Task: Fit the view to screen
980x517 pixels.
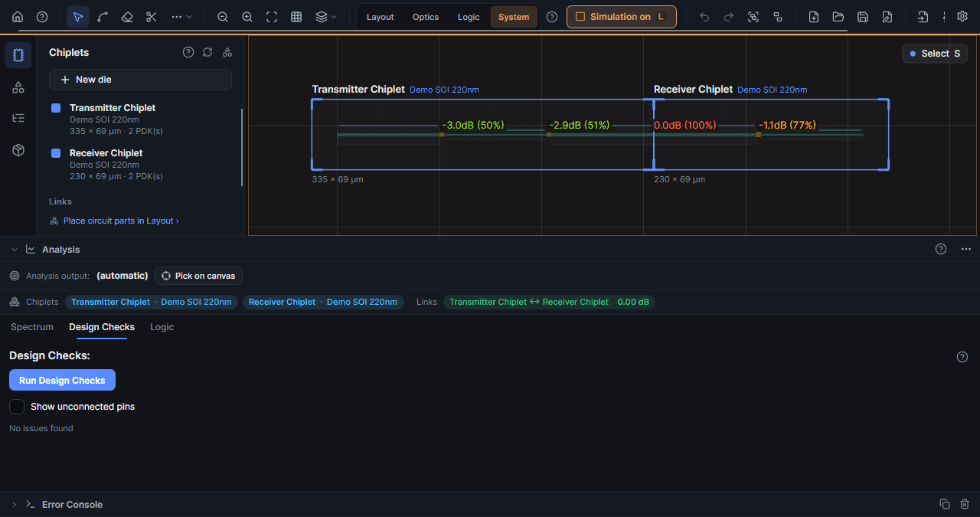Action: 272,17
